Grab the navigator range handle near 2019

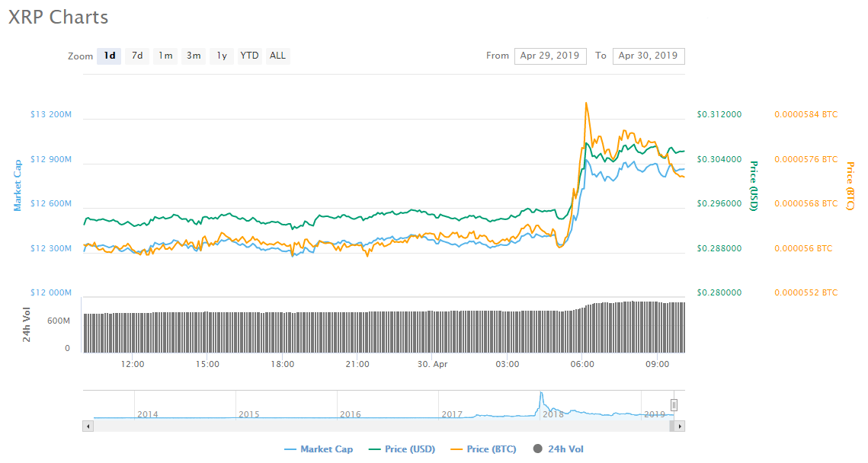pos(674,405)
